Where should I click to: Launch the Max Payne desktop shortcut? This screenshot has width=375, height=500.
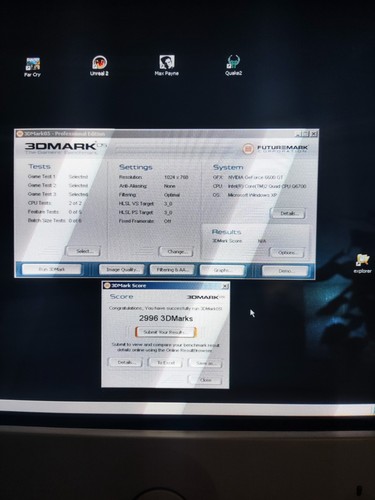pos(166,65)
